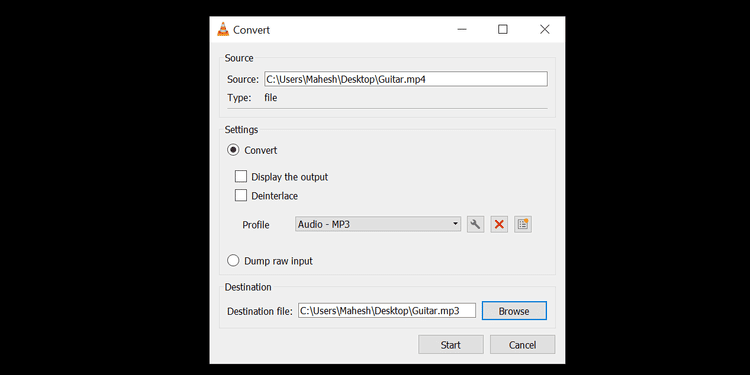Create a new profile with list icon
The width and height of the screenshot is (750, 375).
tap(523, 224)
